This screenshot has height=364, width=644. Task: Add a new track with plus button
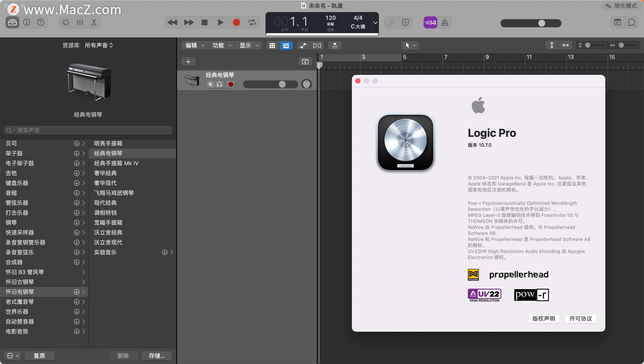(188, 61)
